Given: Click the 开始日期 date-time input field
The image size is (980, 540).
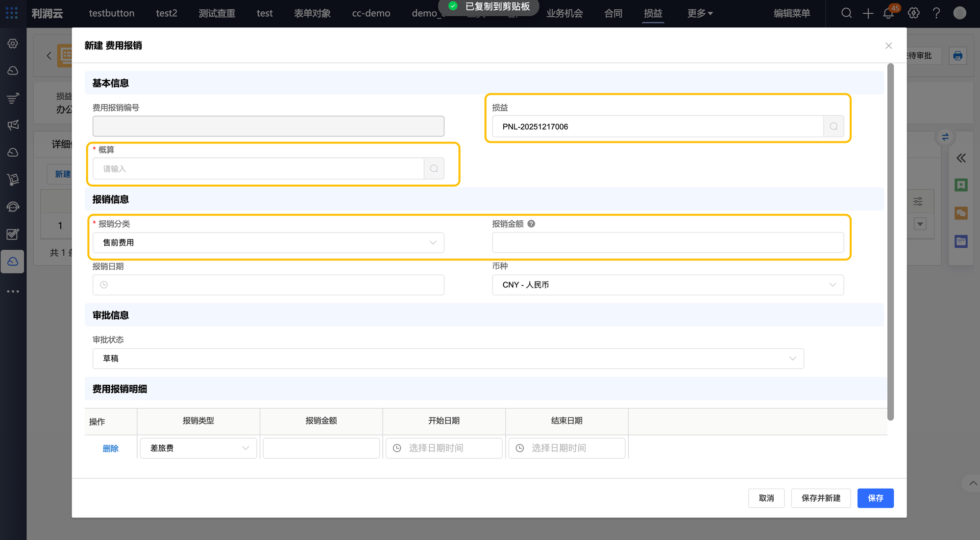Looking at the screenshot, I should tap(444, 448).
